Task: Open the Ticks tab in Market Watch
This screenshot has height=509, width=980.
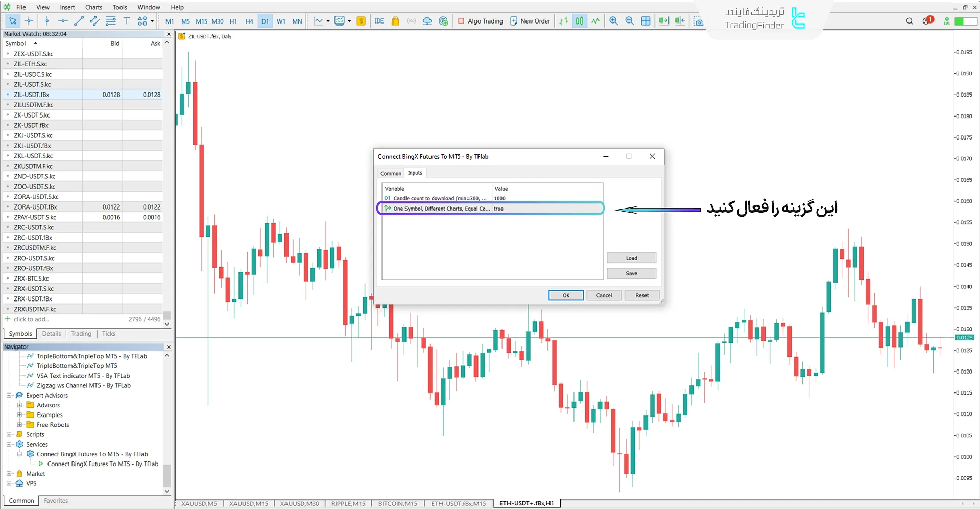Action: coord(108,334)
